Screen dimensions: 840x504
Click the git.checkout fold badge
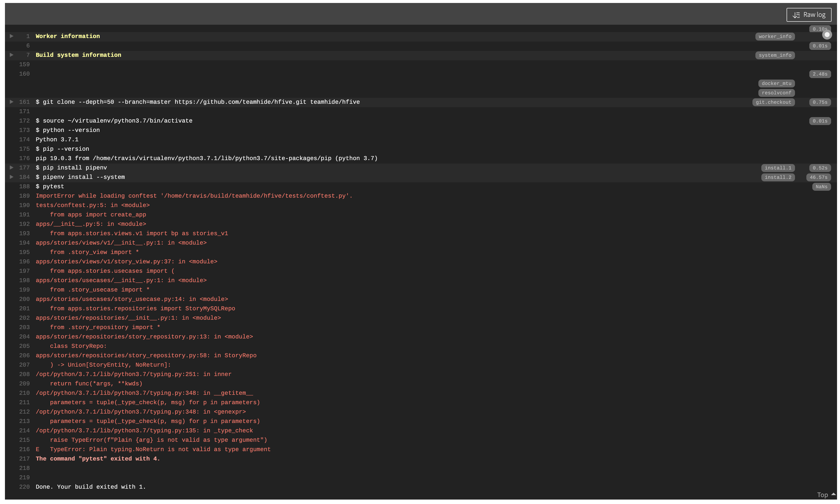point(773,102)
